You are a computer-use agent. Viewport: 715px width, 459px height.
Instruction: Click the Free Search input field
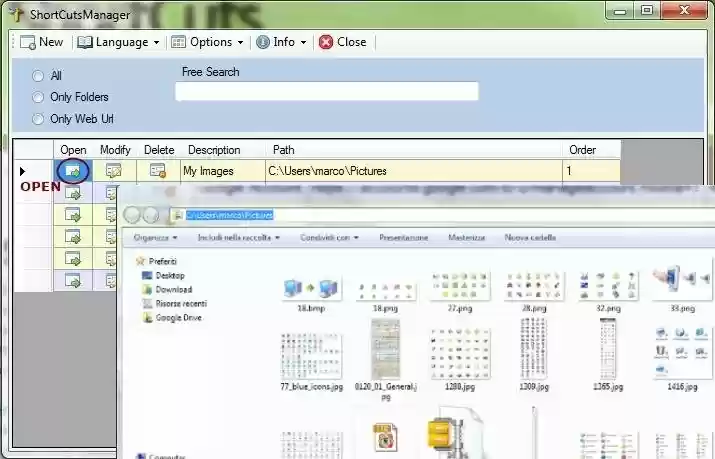tap(327, 91)
